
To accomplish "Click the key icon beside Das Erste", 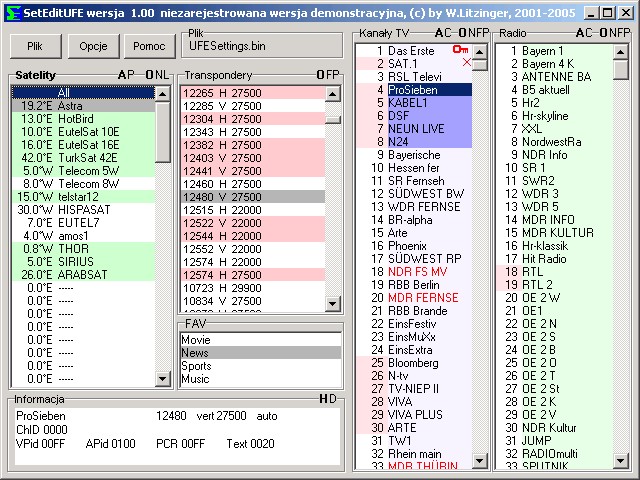I will click(460, 49).
